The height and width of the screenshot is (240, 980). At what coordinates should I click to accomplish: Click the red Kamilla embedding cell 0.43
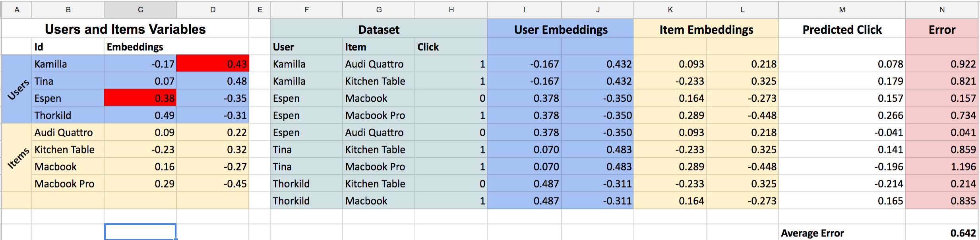(x=213, y=64)
